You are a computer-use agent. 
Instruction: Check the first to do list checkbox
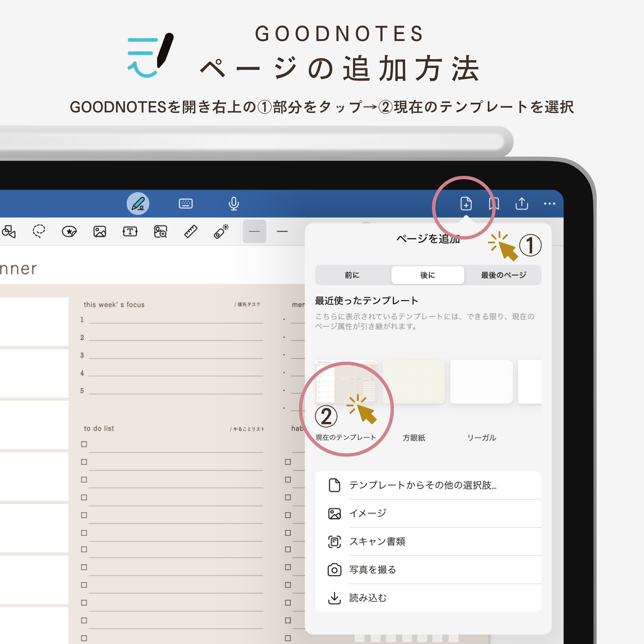(84, 444)
